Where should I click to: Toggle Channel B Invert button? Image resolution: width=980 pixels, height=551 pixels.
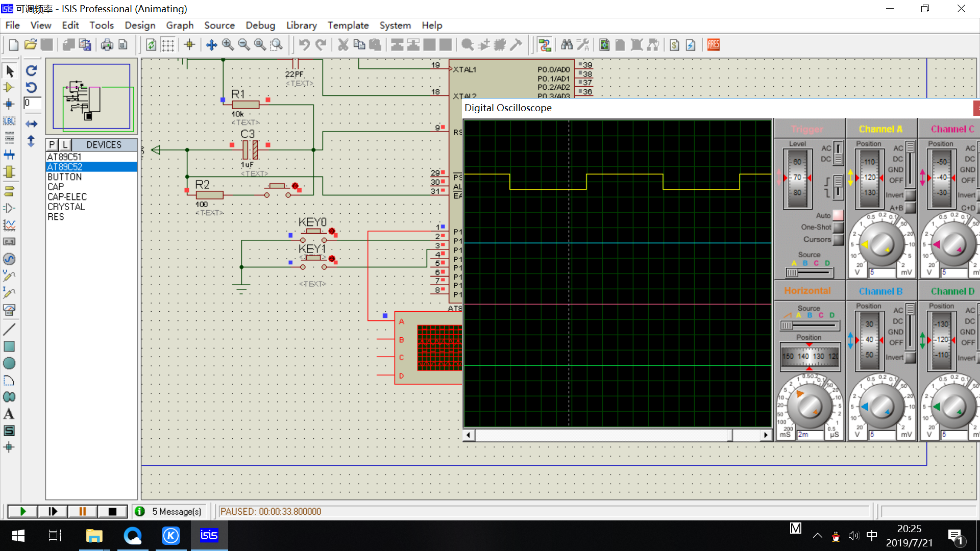(910, 357)
